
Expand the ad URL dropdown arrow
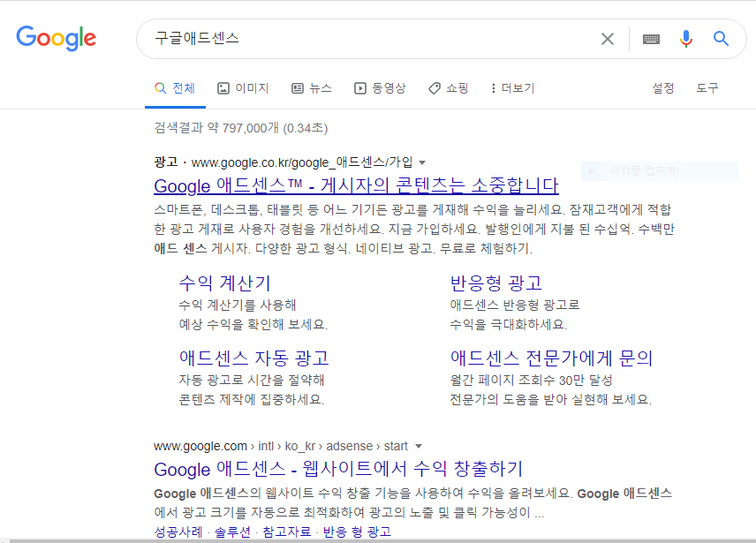[422, 162]
